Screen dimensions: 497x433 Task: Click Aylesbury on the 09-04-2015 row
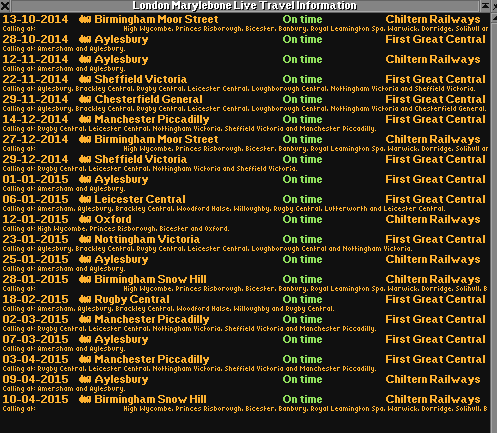click(121, 380)
